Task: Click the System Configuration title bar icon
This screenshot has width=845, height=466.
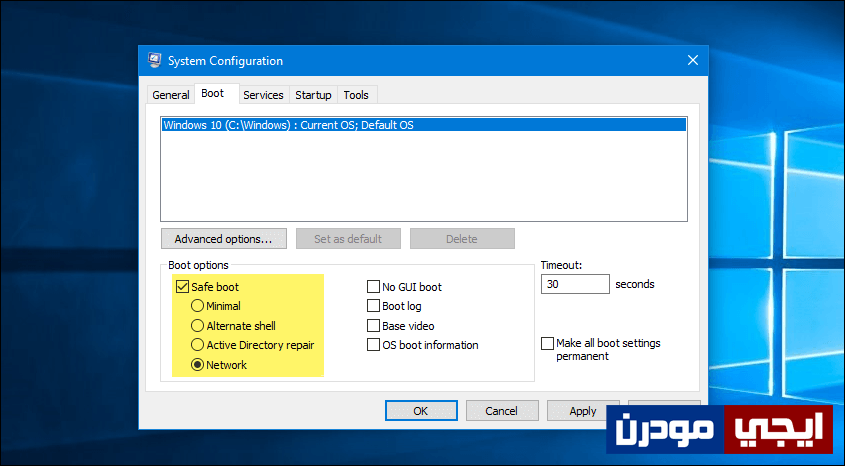Action: [x=155, y=60]
